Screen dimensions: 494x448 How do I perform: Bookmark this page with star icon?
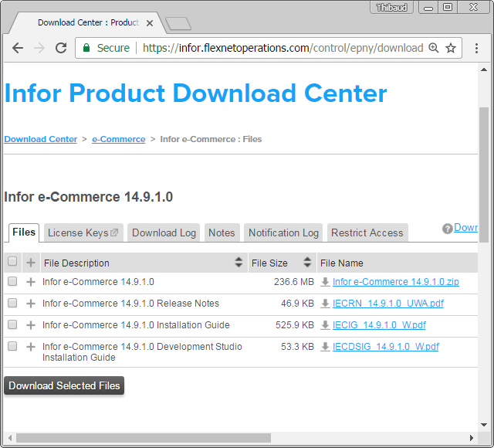pyautogui.click(x=451, y=48)
